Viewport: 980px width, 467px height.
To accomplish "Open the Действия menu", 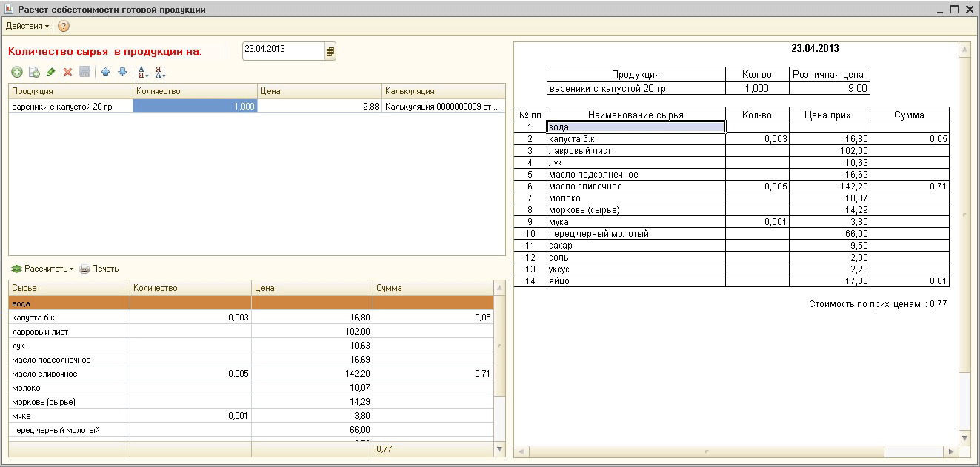I will [x=27, y=26].
